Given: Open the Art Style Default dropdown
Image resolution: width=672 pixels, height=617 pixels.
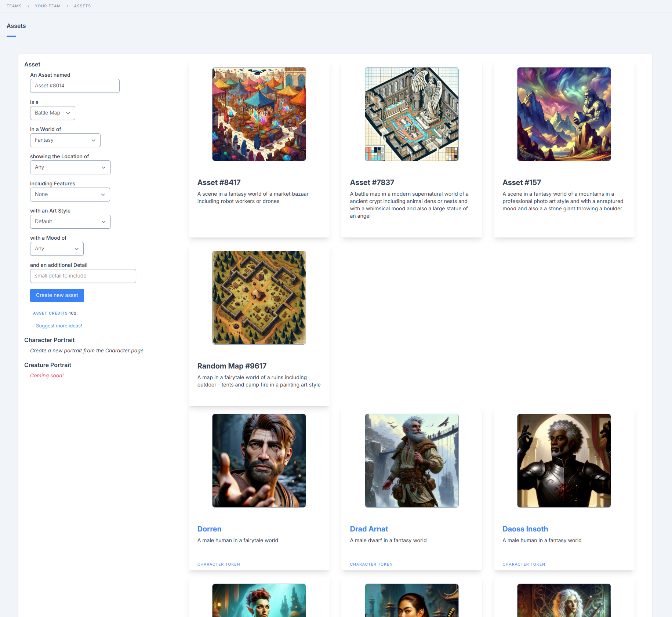Looking at the screenshot, I should (70, 222).
